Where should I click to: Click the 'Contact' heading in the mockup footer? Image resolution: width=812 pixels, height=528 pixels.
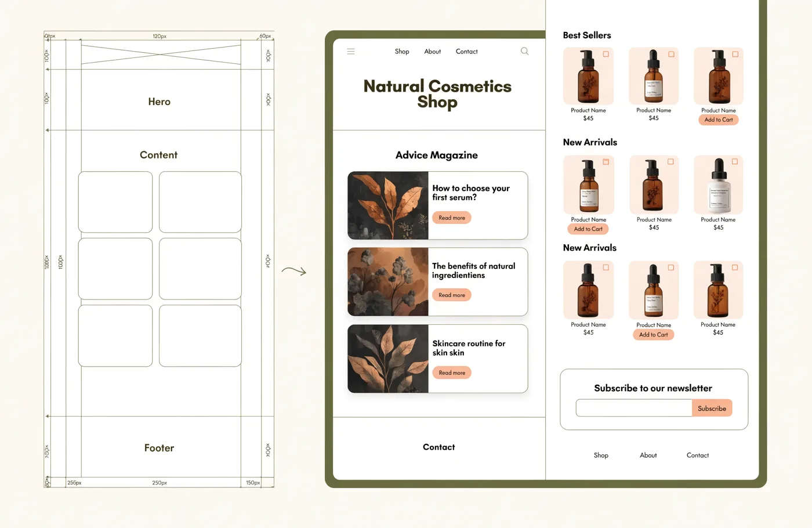[x=439, y=447]
